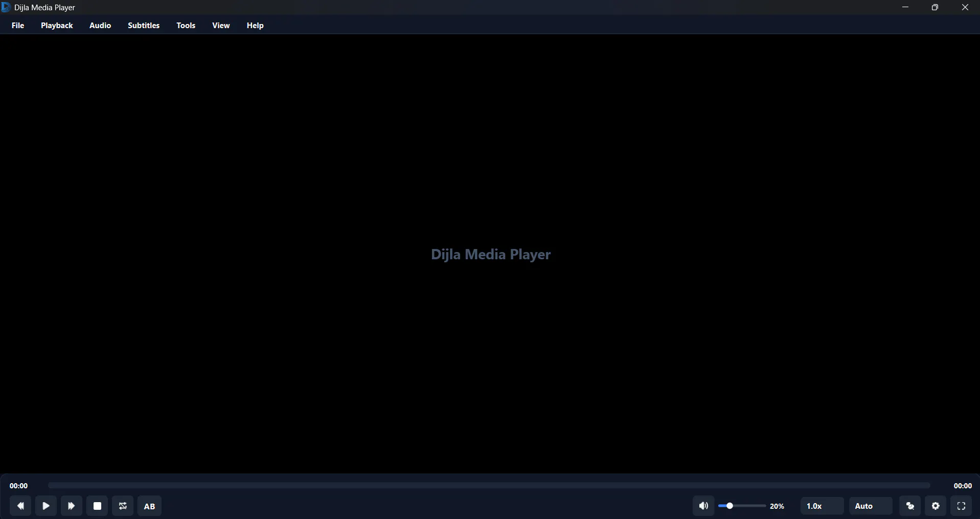Open the Audio menu

coord(100,26)
